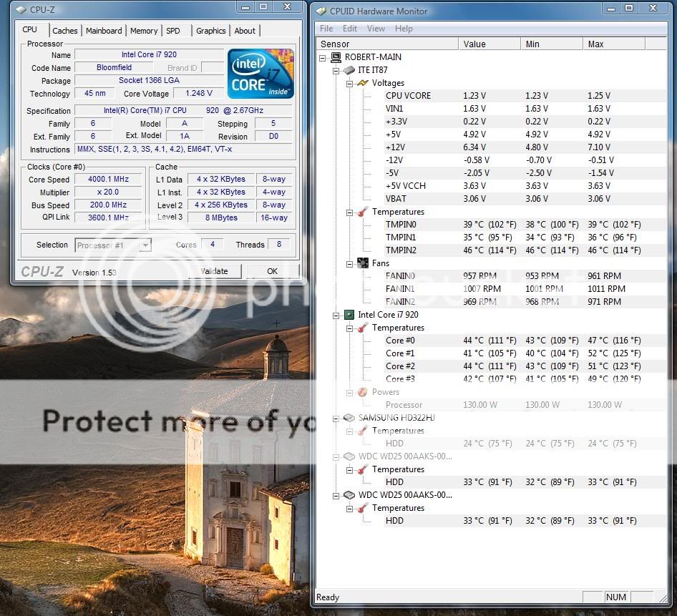Switch to the Graphics tab

210,31
